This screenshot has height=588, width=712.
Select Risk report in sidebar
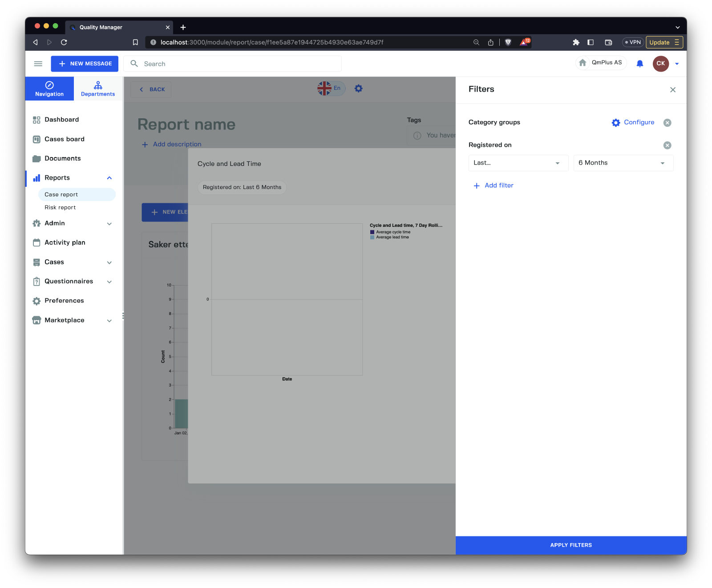(x=60, y=208)
